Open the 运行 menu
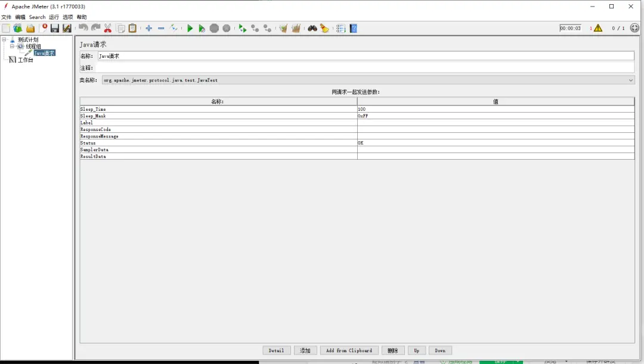The image size is (644, 364). pos(54,17)
